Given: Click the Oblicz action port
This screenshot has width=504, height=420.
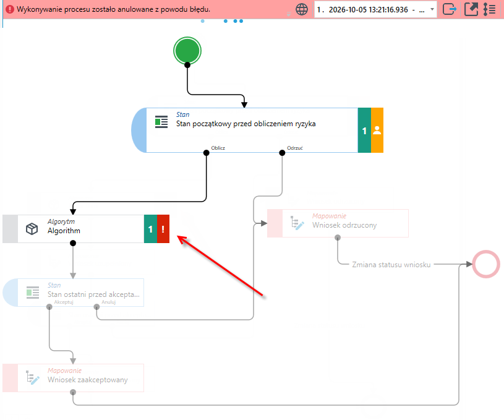Looking at the screenshot, I should tap(207, 153).
